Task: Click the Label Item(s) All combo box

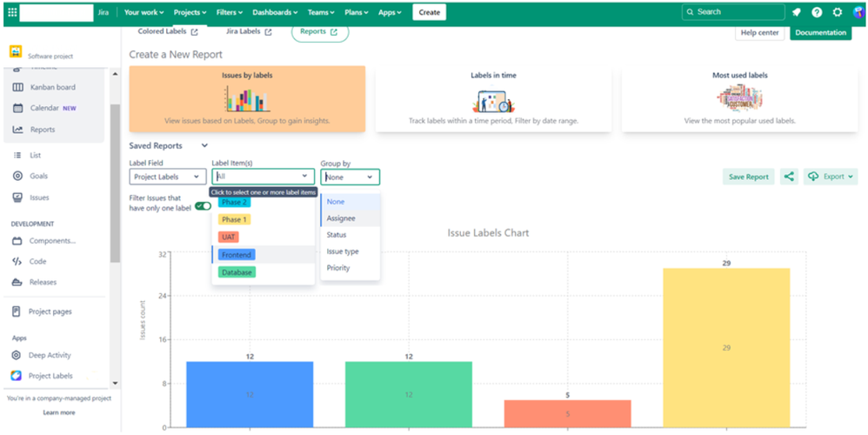Action: click(263, 177)
